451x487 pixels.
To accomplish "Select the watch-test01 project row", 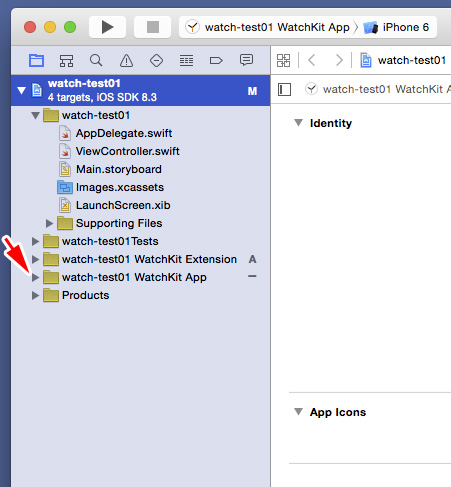I will click(x=140, y=90).
